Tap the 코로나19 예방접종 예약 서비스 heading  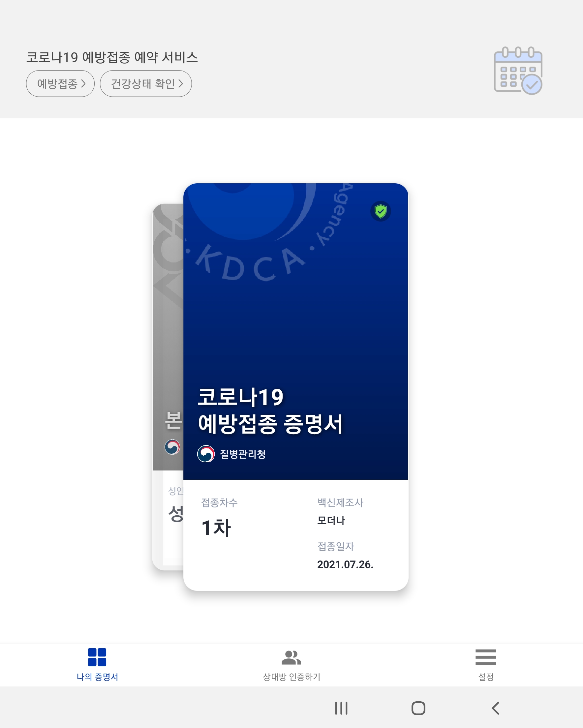click(x=112, y=57)
